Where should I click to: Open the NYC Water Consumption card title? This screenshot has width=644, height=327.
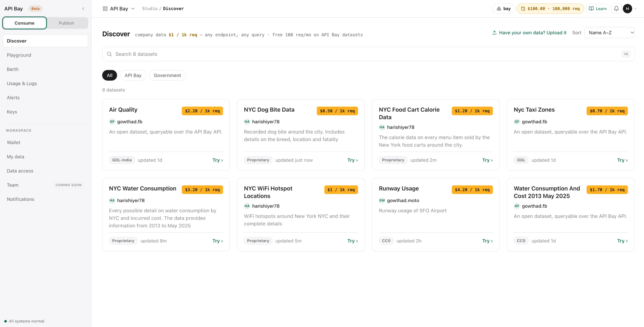[142, 189]
